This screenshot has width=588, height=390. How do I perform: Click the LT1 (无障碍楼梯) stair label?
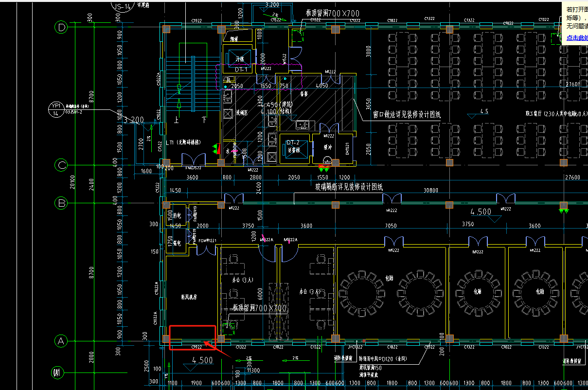click(183, 143)
